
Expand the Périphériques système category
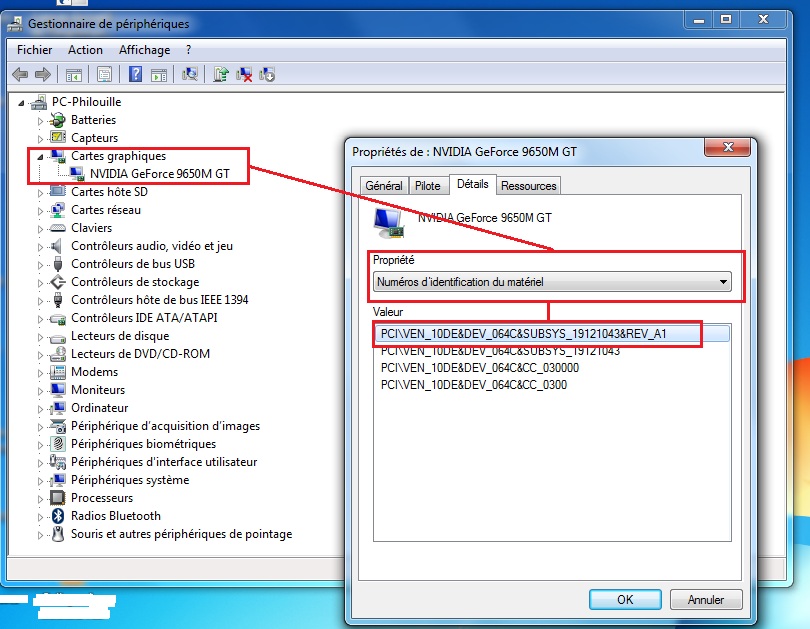tap(40, 481)
